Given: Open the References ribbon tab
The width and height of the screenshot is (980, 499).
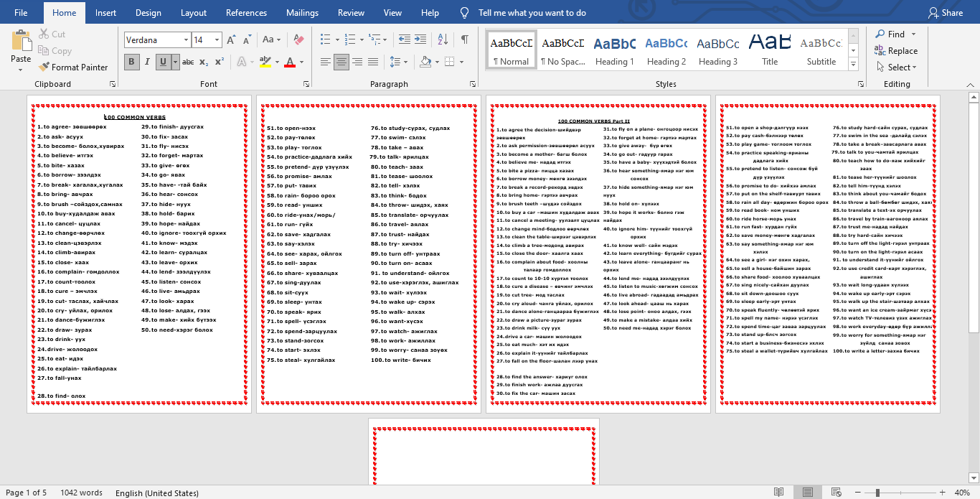Looking at the screenshot, I should click(246, 13).
